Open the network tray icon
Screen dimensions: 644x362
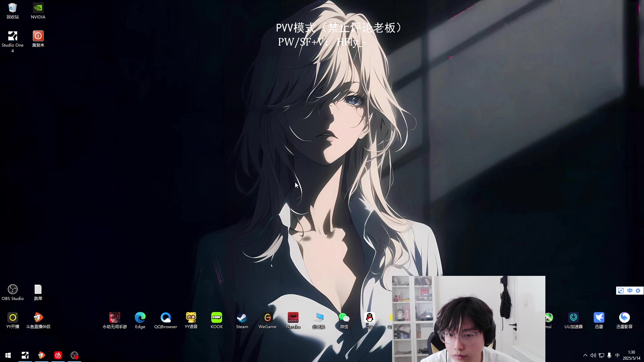(601, 355)
